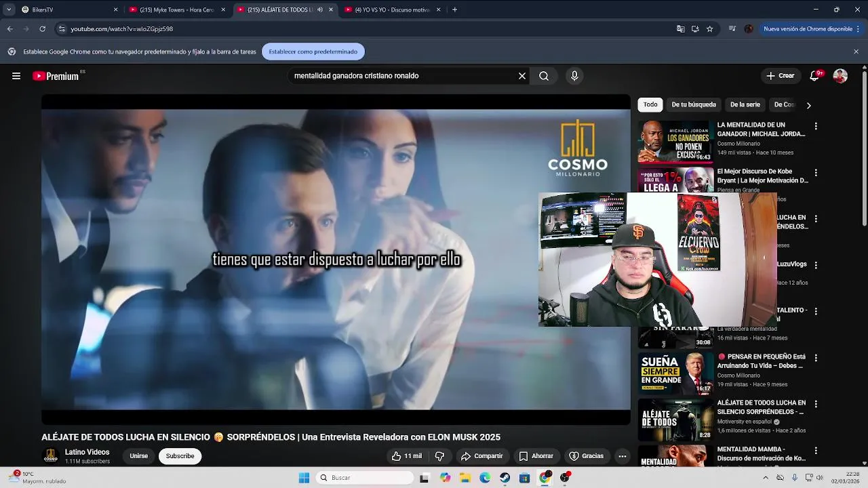Subscribe to Latino Videos channel
The width and height of the screenshot is (868, 488).
pos(180,456)
